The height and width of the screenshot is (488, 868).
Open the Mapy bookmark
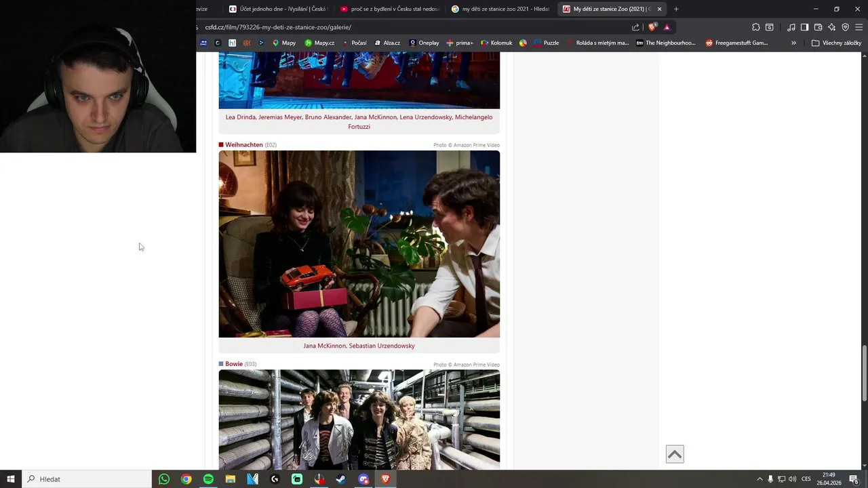coord(284,43)
